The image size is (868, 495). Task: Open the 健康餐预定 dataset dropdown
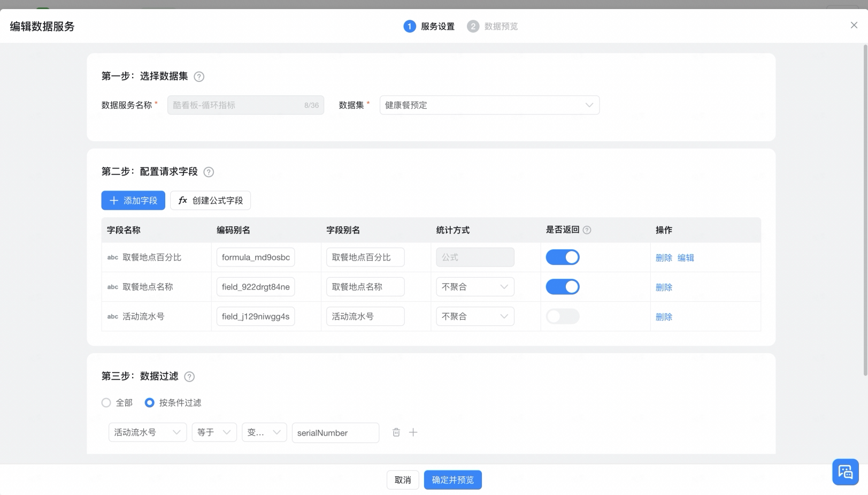[489, 105]
